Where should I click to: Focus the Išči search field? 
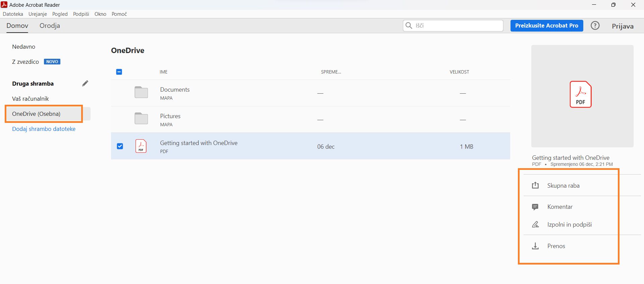(x=453, y=26)
